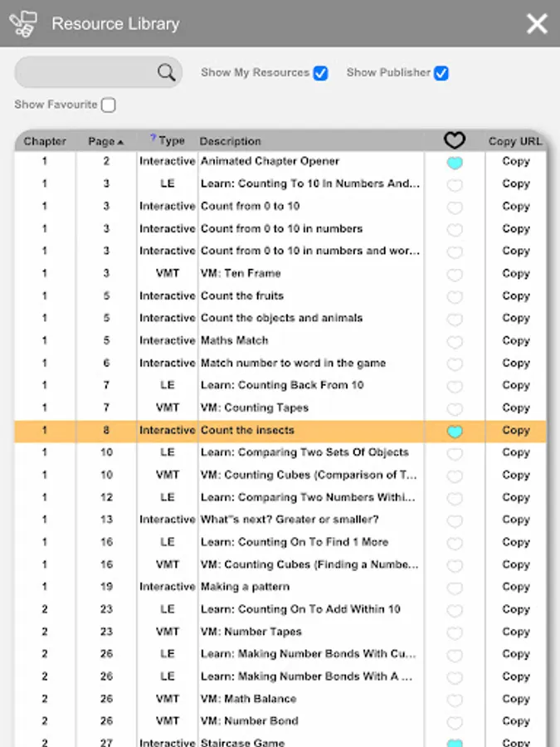Click the heart favourites column header
560x747 pixels.
click(455, 140)
